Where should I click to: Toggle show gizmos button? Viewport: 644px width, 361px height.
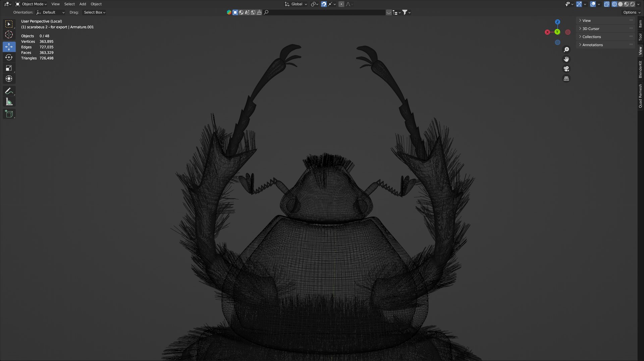pyautogui.click(x=579, y=4)
